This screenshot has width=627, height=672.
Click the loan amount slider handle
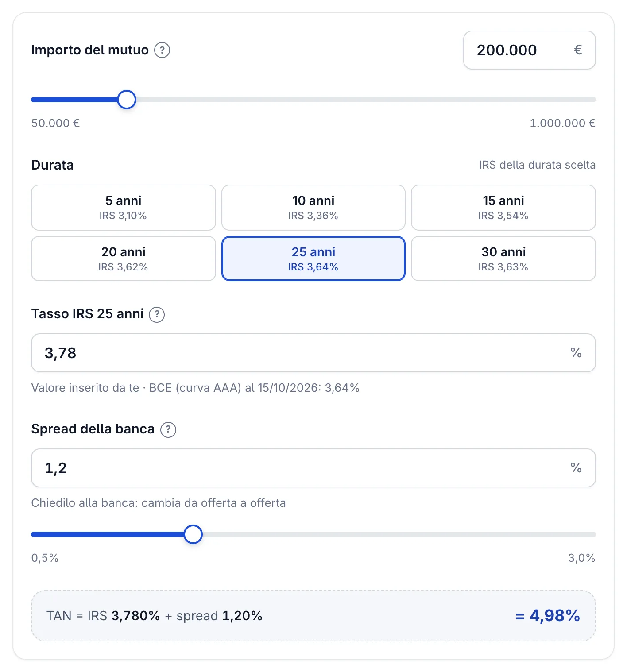(127, 100)
